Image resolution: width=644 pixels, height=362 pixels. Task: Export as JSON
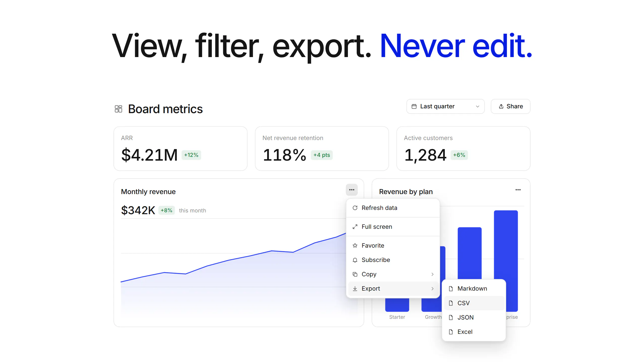[474, 318]
